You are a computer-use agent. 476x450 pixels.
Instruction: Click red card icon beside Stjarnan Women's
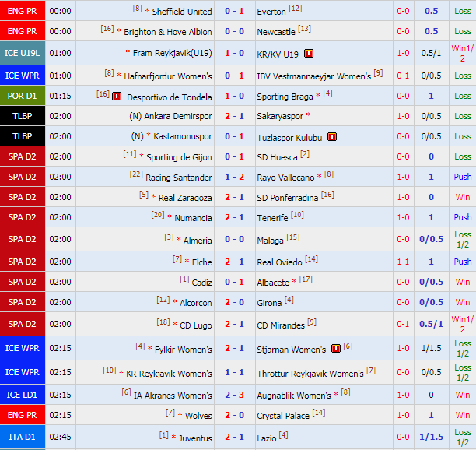pos(336,348)
